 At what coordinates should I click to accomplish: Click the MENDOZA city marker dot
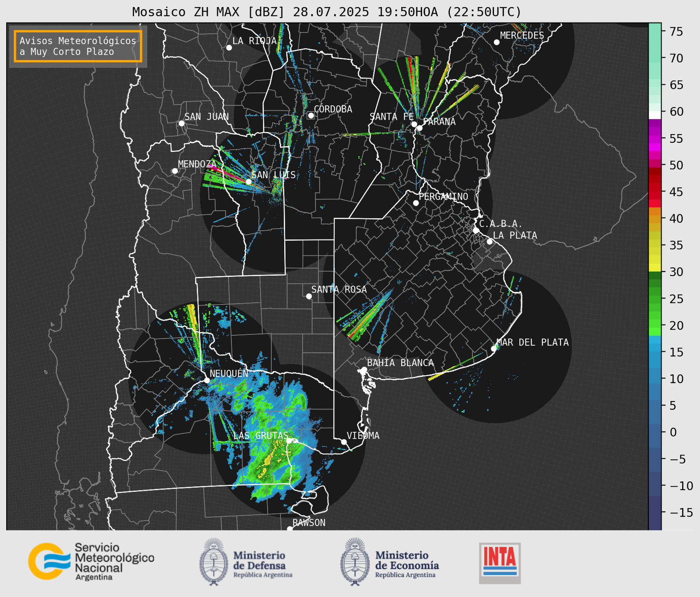coord(175,171)
